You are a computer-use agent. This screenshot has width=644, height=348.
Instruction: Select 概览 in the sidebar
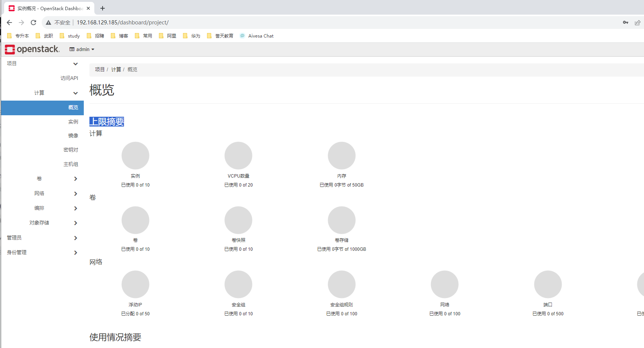[42, 108]
